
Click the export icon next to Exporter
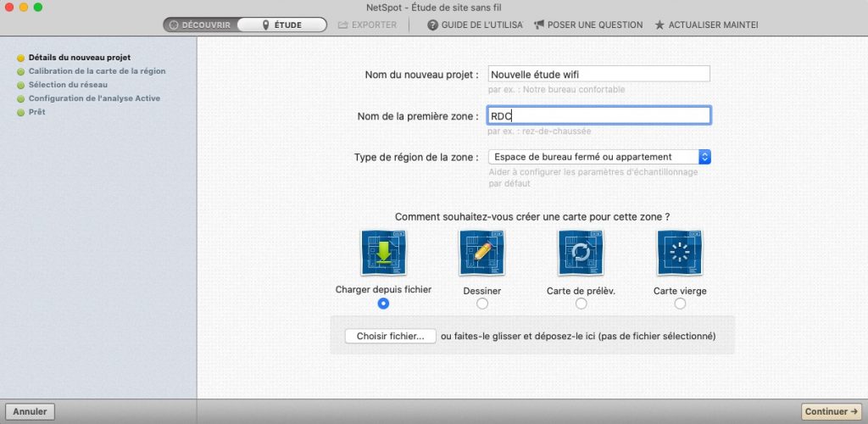342,25
